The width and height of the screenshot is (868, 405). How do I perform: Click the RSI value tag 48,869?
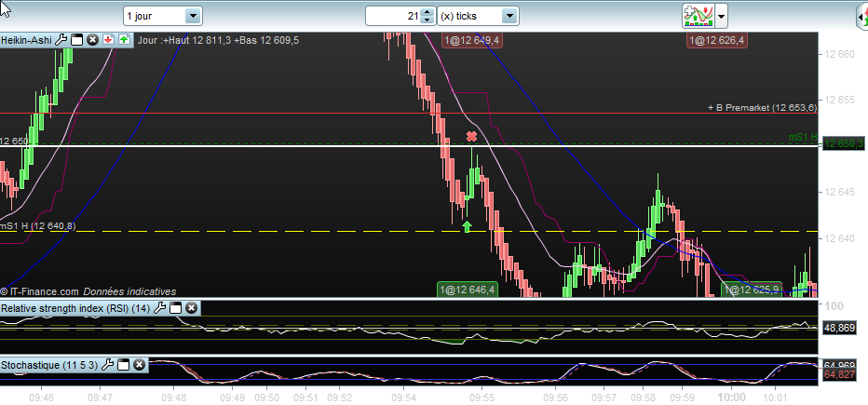coord(840,328)
